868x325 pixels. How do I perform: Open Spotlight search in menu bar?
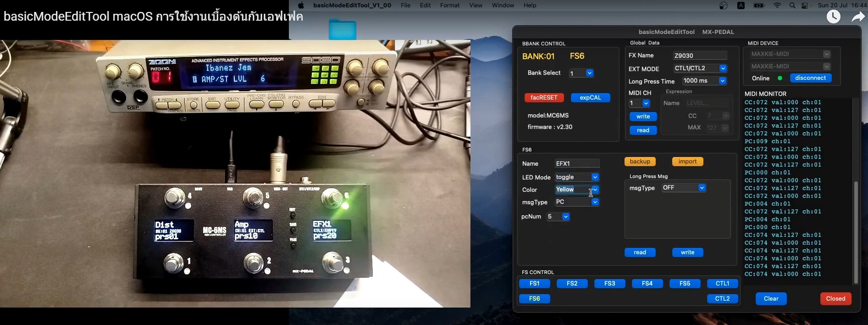pos(792,6)
